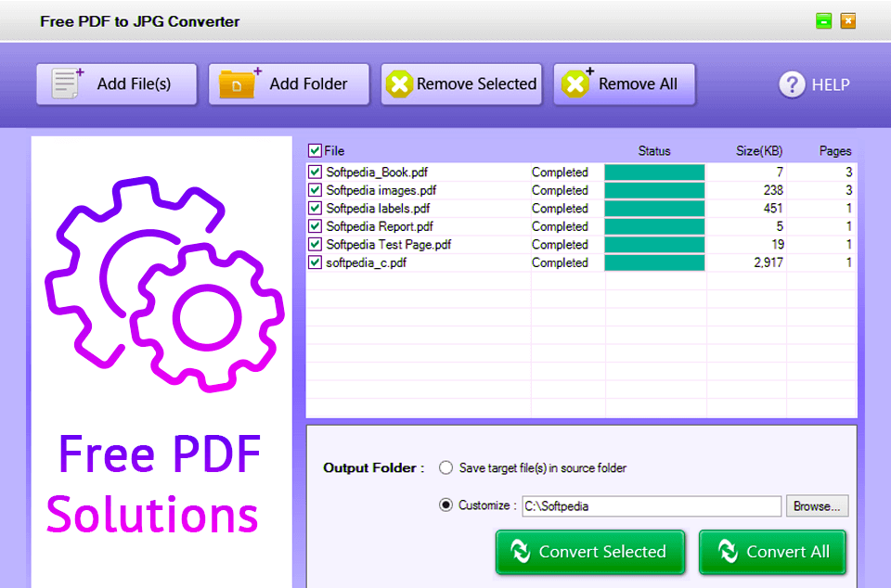This screenshot has height=588, width=891.
Task: Open HELP via the question mark icon
Action: coord(790,84)
